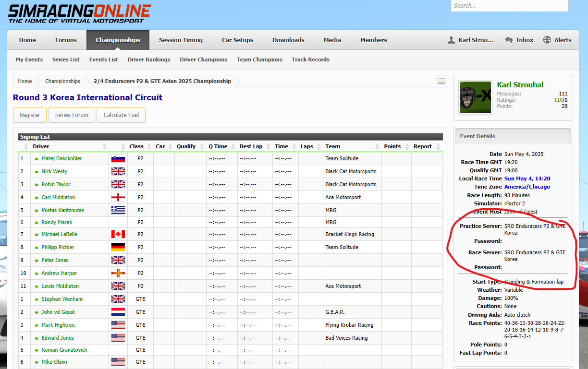588x369 pixels.
Task: Click the Event Details panel header
Action: point(513,136)
